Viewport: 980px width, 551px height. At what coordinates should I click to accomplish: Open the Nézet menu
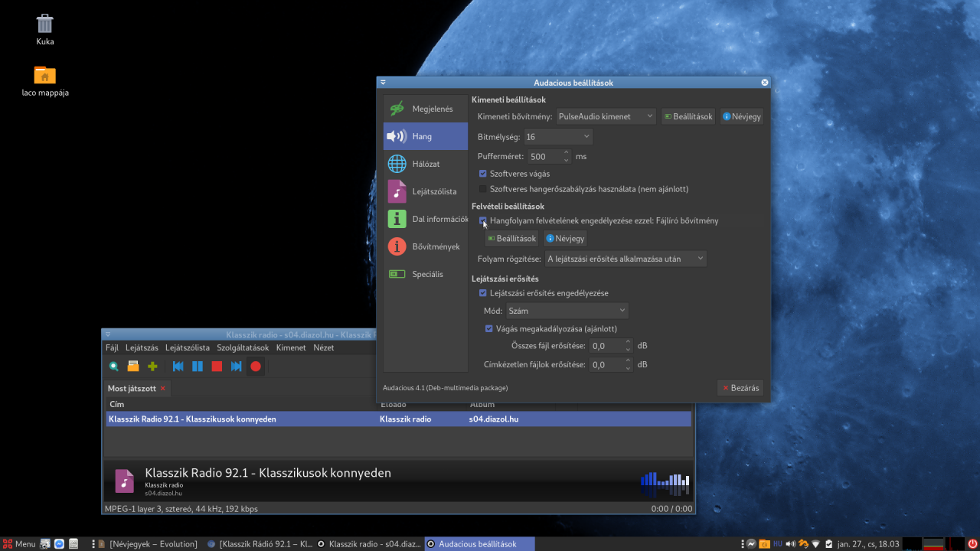tap(324, 347)
